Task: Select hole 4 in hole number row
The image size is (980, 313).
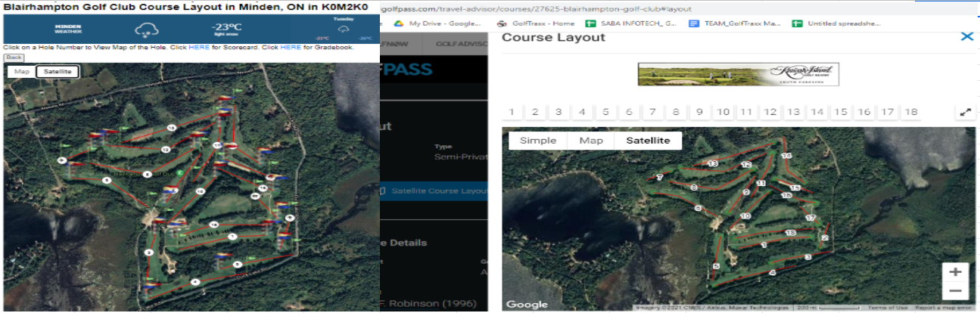Action: click(x=582, y=112)
